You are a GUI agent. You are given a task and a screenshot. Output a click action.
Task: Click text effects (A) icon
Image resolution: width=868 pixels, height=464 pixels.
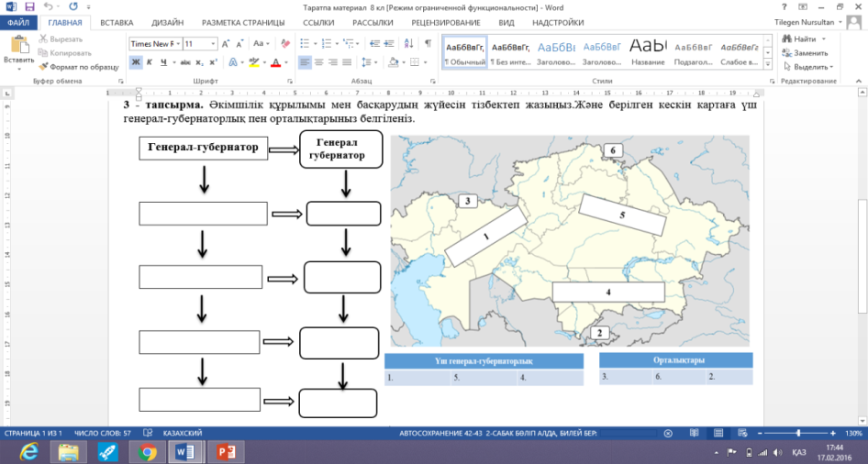click(233, 62)
